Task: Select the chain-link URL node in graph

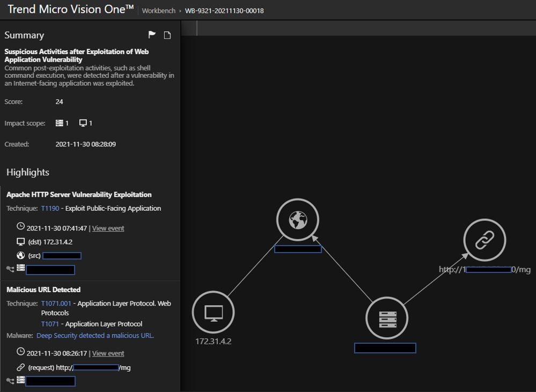Action: point(484,240)
